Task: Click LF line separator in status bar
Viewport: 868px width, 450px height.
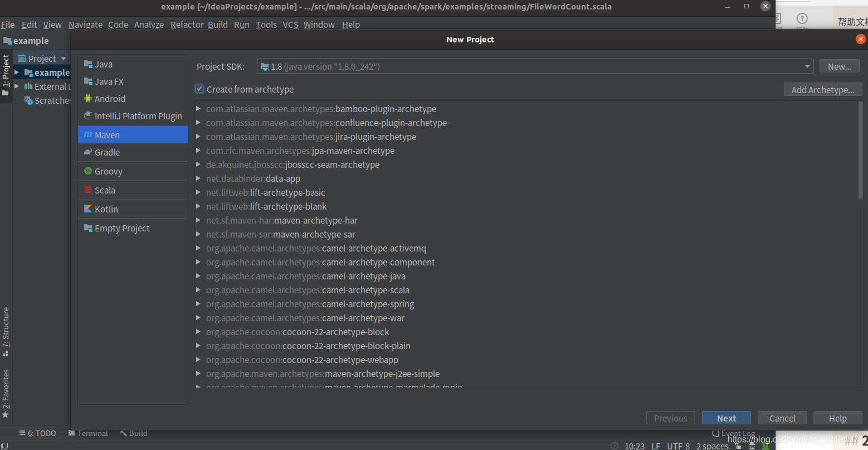Action: tap(656, 446)
